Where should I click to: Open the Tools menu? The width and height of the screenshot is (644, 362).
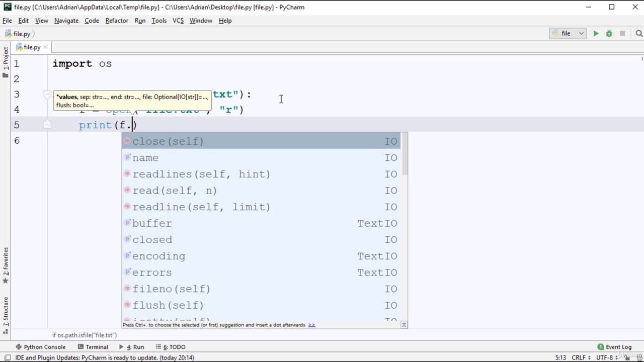click(x=159, y=21)
